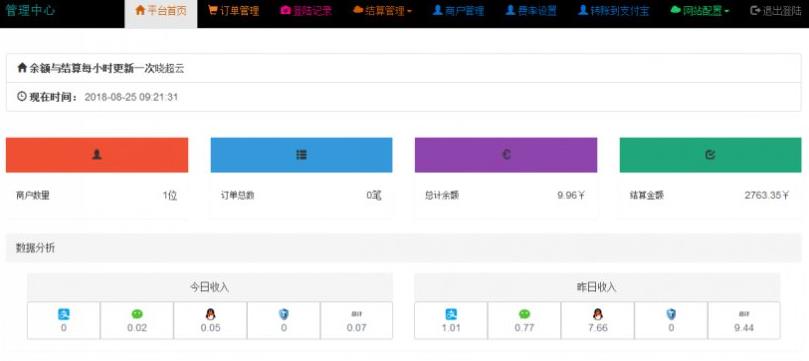This screenshot has width=809, height=361.
Task: Click the clock icon beside 现在时间
Action: tap(22, 96)
